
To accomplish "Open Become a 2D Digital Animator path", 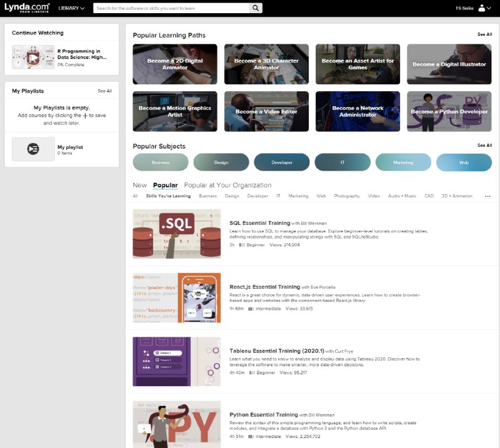I will [175, 64].
